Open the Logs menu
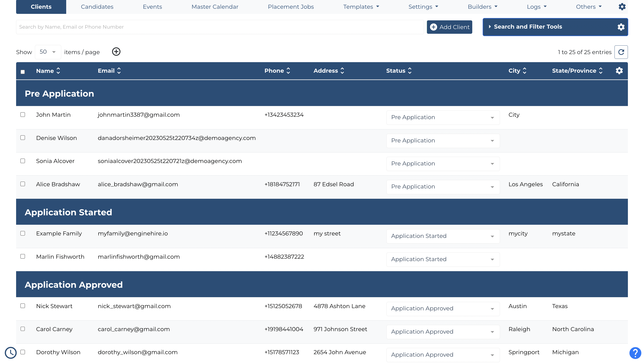Screen dimensions: 644x364 pyautogui.click(x=537, y=7)
